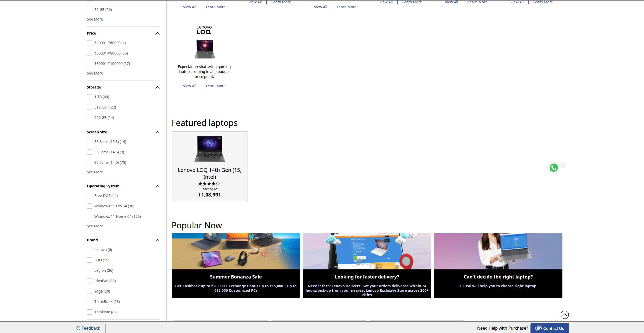Enable the 256 GB storage filter
Viewport: 644px width, 333px height.
(x=90, y=118)
